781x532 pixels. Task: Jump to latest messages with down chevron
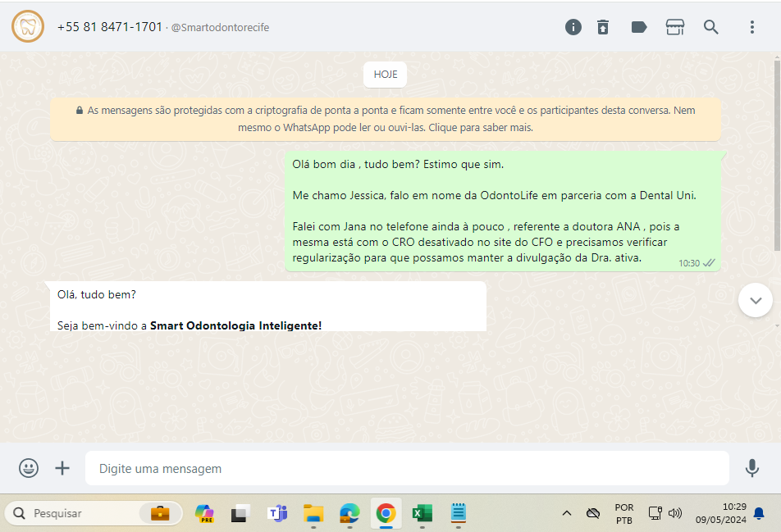point(756,300)
